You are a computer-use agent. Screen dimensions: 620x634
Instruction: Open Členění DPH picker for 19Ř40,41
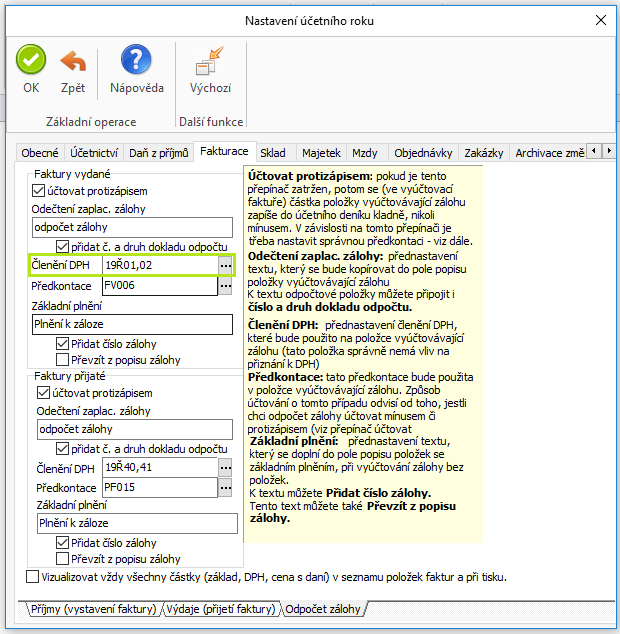click(x=225, y=468)
